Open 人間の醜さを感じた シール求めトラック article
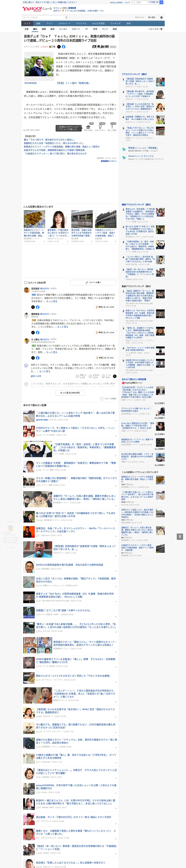Image resolution: width=186 pixels, height=868 pixels. pos(75,414)
